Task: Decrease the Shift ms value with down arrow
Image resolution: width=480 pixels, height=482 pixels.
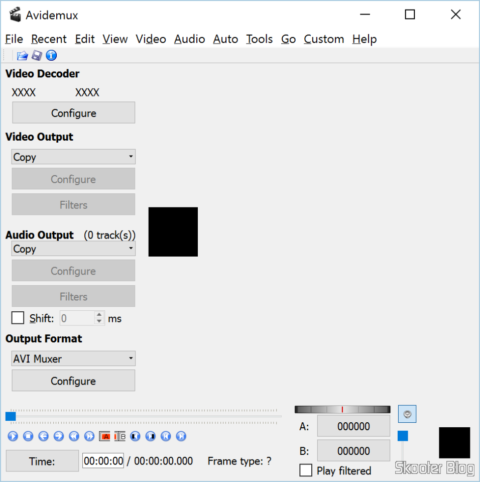Action: pos(99,321)
